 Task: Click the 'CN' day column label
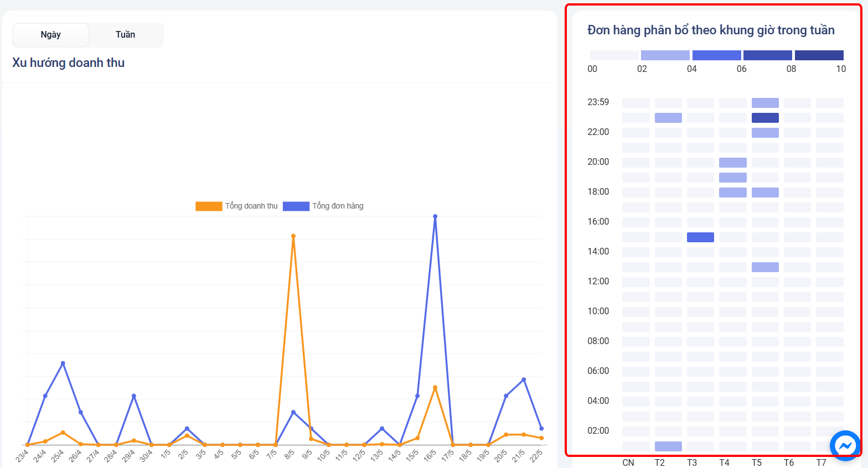pos(628,462)
